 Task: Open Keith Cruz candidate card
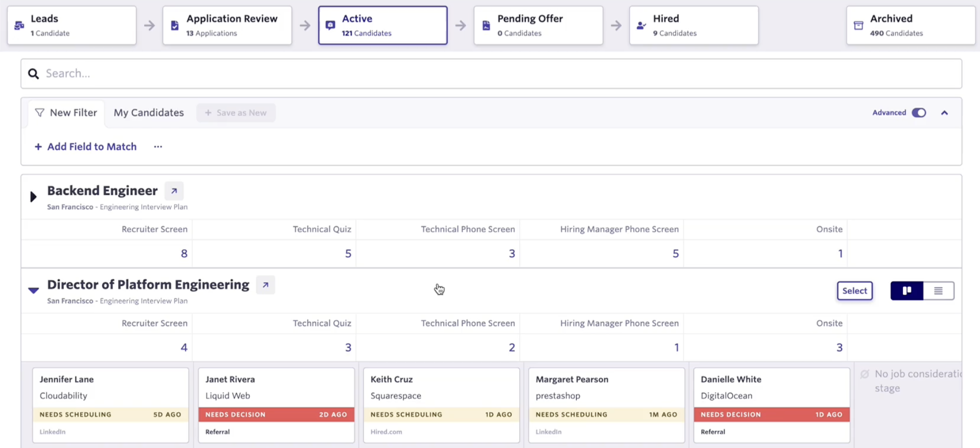point(441,405)
